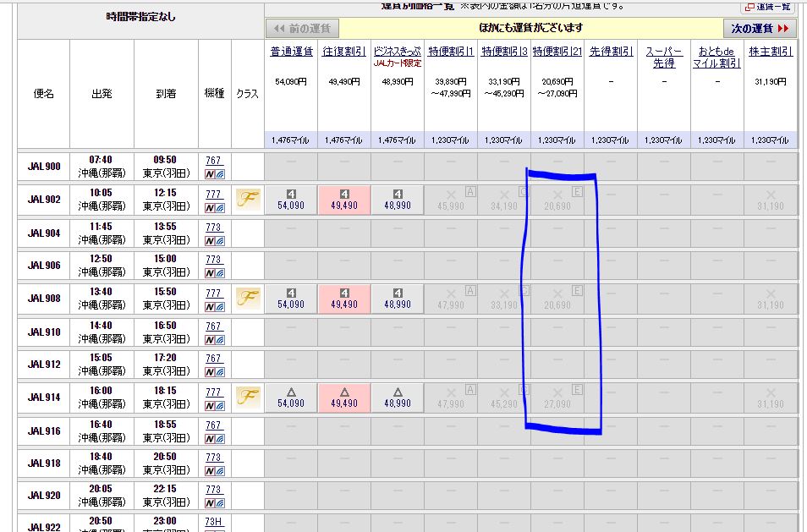Open the おともdeマイル割引 fare link

point(717,58)
